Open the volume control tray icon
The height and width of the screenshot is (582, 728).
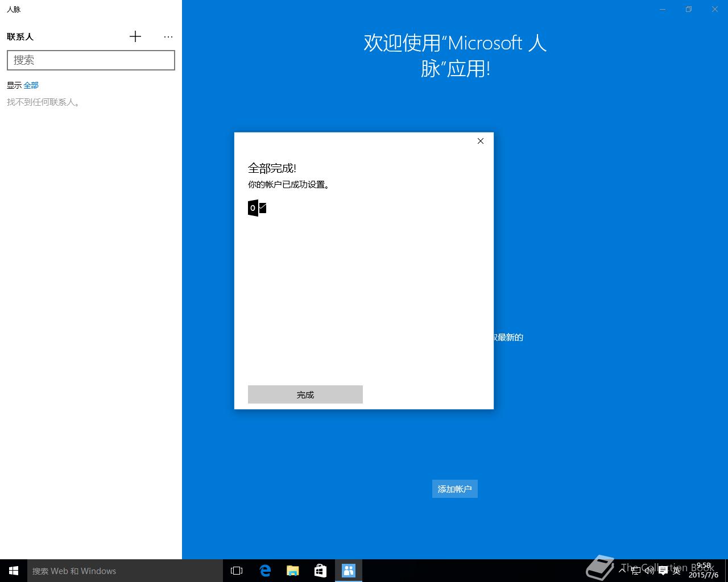pos(650,571)
